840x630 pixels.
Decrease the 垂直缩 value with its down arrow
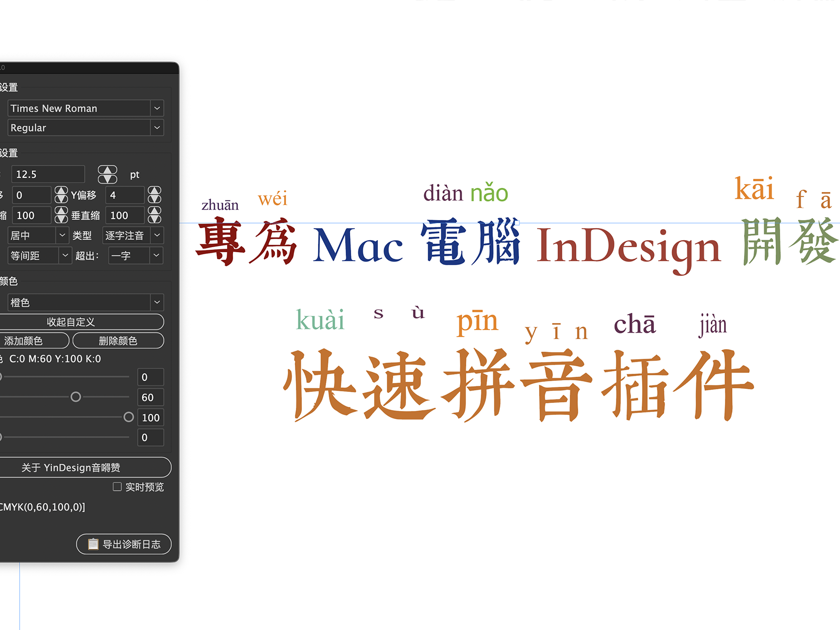pyautogui.click(x=155, y=219)
